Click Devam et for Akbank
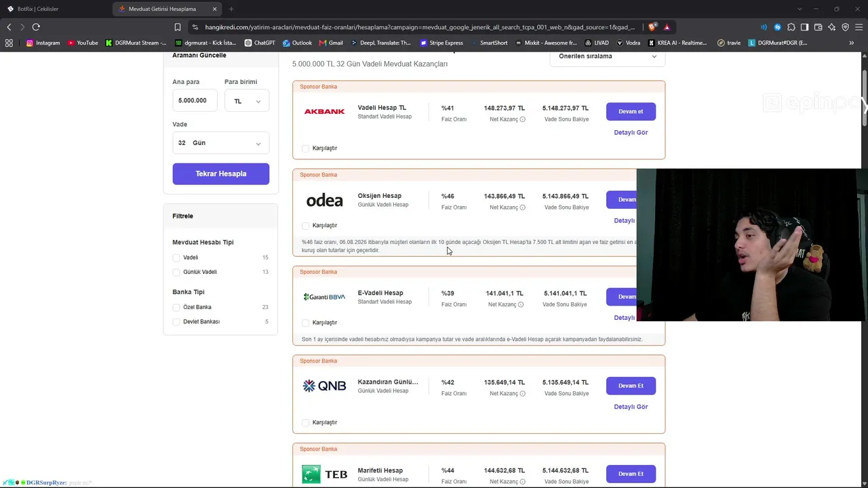Image resolution: width=868 pixels, height=488 pixels. click(631, 111)
